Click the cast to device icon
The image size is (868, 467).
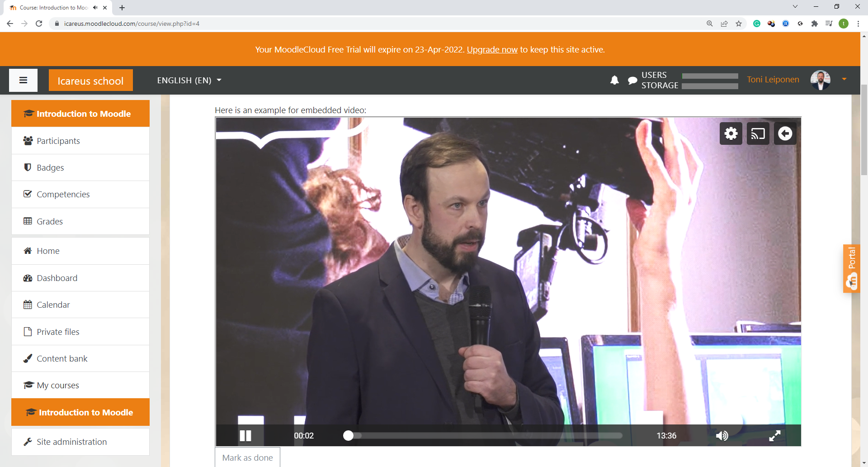pyautogui.click(x=758, y=133)
